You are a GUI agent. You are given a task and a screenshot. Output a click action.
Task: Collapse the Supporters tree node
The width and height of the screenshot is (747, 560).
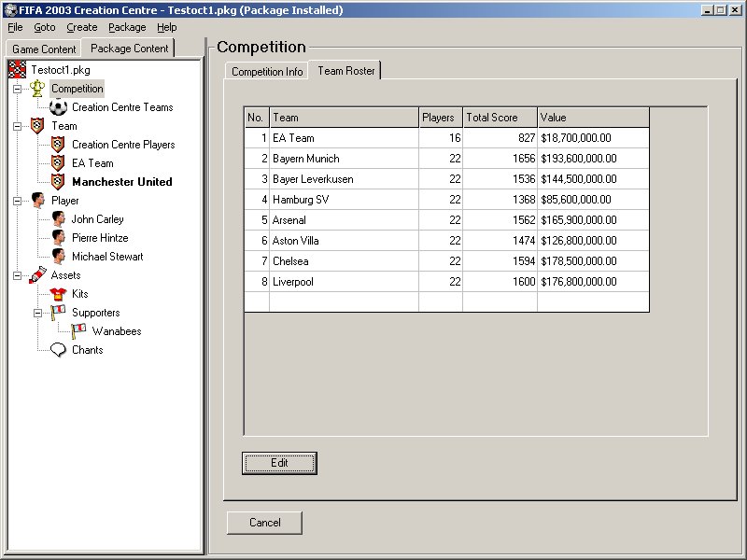click(37, 313)
